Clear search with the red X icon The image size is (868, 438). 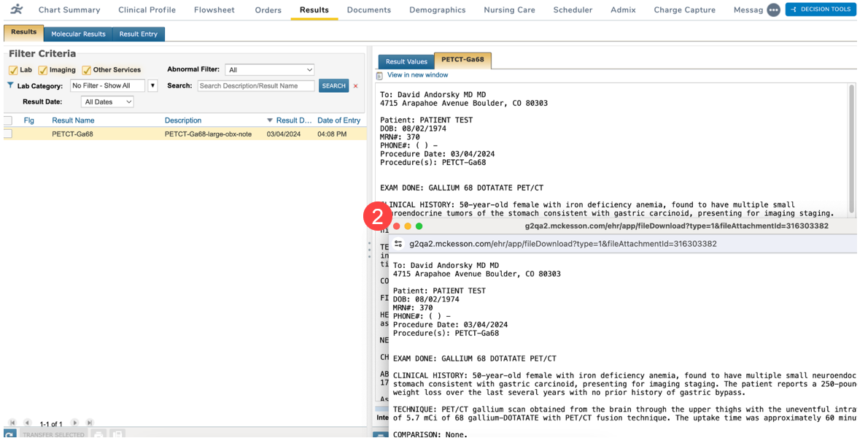356,86
